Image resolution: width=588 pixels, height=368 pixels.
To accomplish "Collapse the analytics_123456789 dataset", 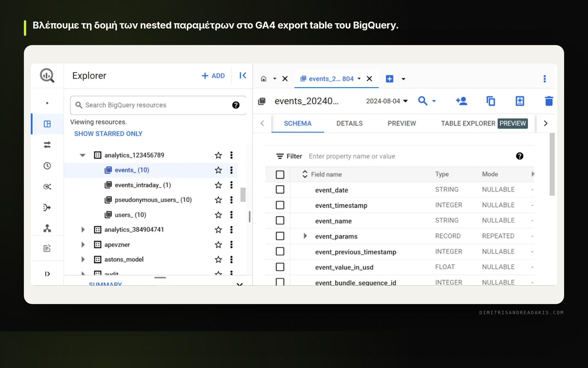I will [x=83, y=155].
